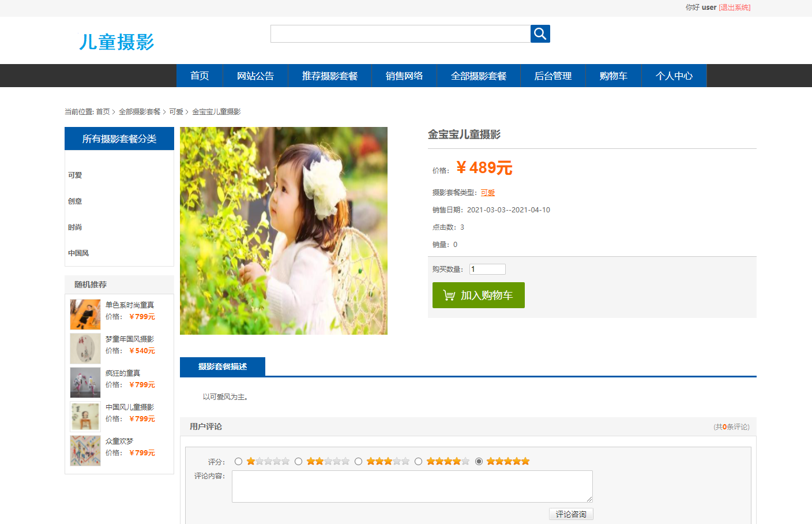Click 首页 in the breadcrumb

click(x=103, y=112)
